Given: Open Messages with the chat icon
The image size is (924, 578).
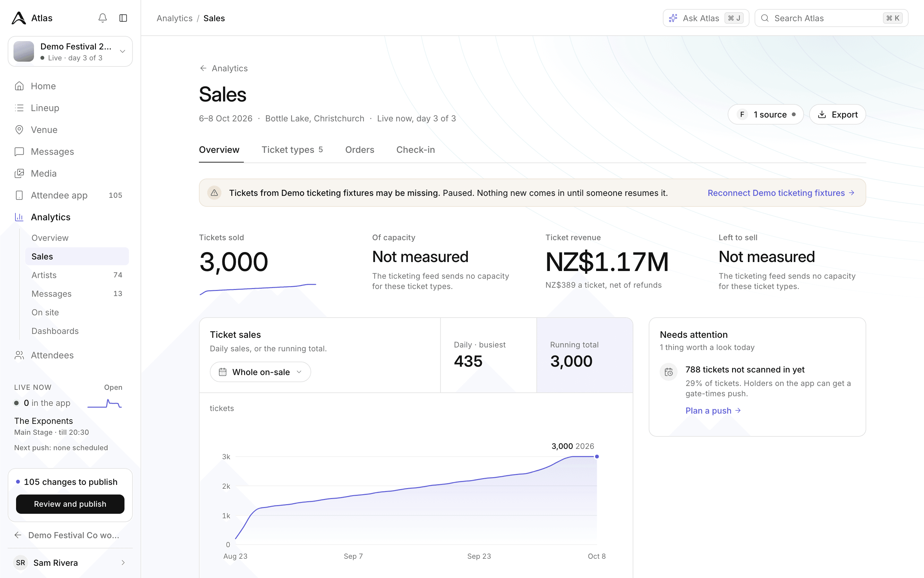Looking at the screenshot, I should pyautogui.click(x=70, y=151).
